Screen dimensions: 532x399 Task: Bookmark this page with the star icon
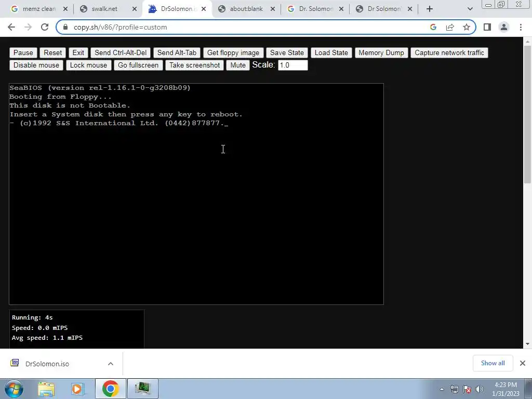(x=467, y=27)
